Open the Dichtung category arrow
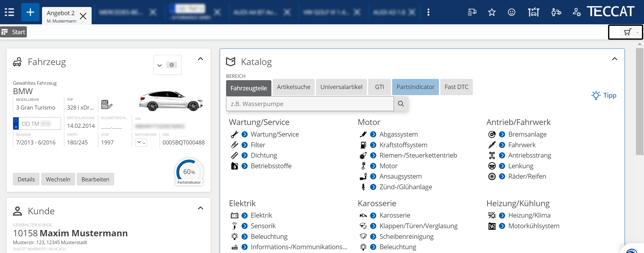This screenshot has width=644, height=253. click(x=245, y=155)
